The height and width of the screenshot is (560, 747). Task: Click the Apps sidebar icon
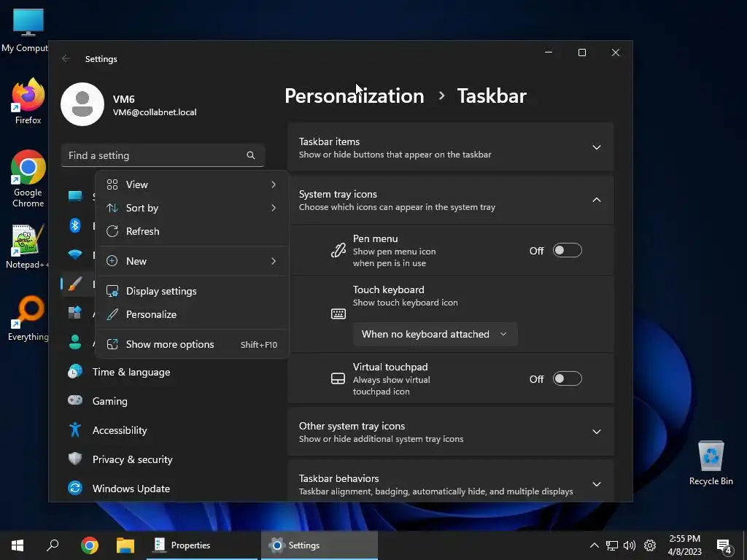pos(75,313)
